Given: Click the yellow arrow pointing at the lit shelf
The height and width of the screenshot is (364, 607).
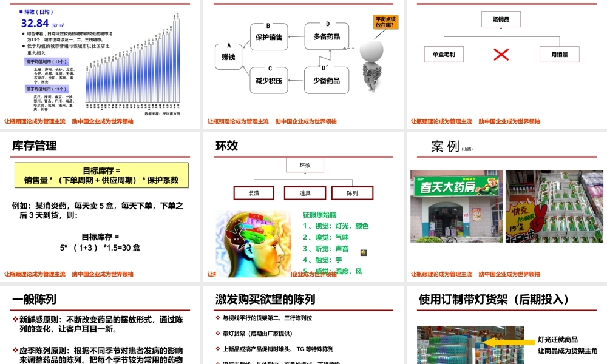Looking at the screenshot, I should 509,342.
